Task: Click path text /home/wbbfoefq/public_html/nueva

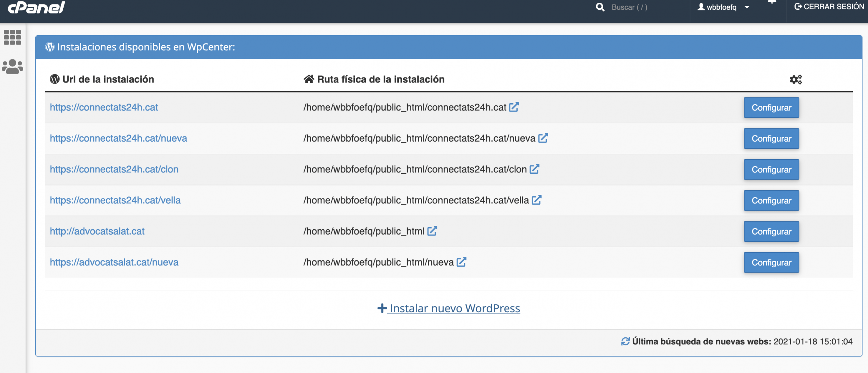Action: point(378,262)
